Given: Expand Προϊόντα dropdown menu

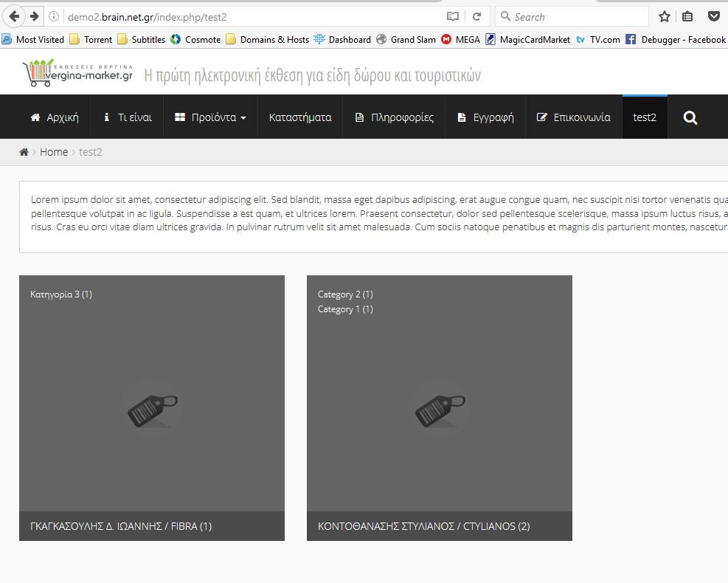Looking at the screenshot, I should [x=210, y=117].
